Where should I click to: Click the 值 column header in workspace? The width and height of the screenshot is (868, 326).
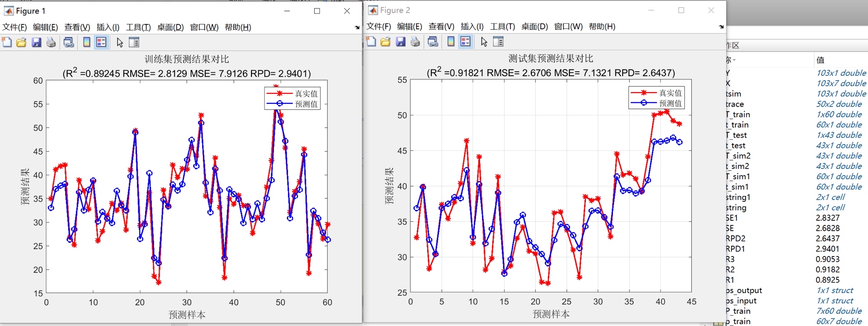[821, 60]
